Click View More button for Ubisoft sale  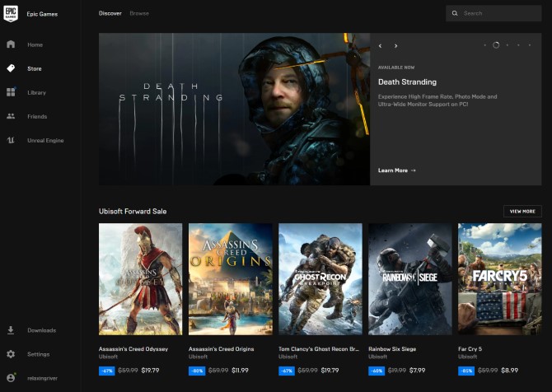pyautogui.click(x=522, y=211)
